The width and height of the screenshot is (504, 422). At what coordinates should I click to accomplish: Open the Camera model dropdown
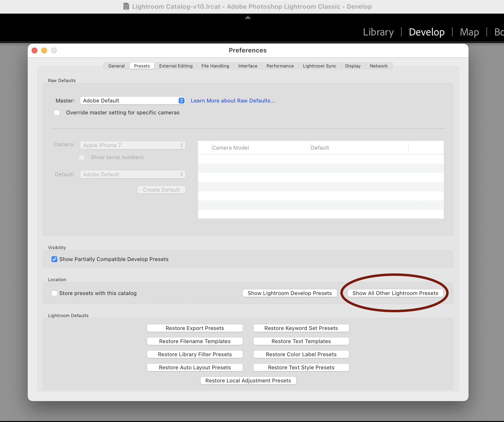(x=133, y=145)
